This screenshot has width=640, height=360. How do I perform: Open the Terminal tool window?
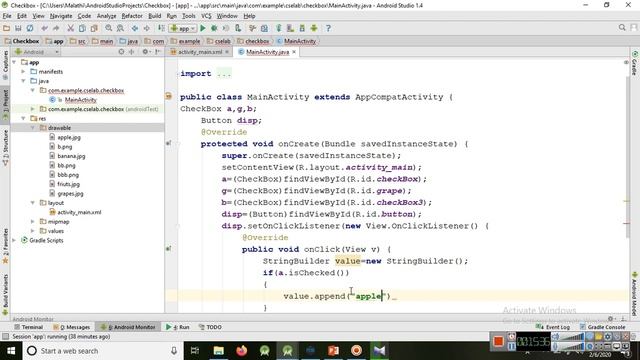click(x=29, y=327)
